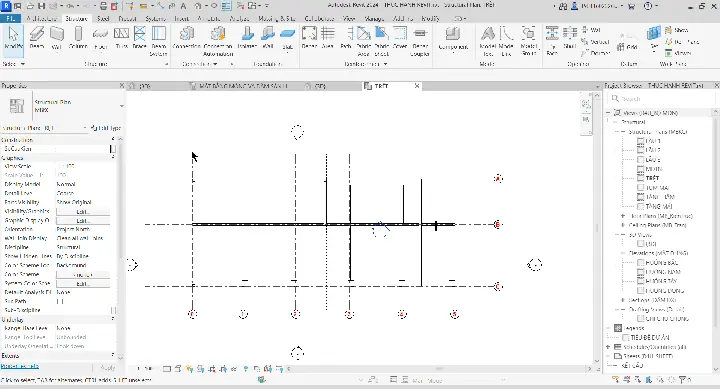
Task: Switch to the Systems ribbon tab
Action: 155,18
